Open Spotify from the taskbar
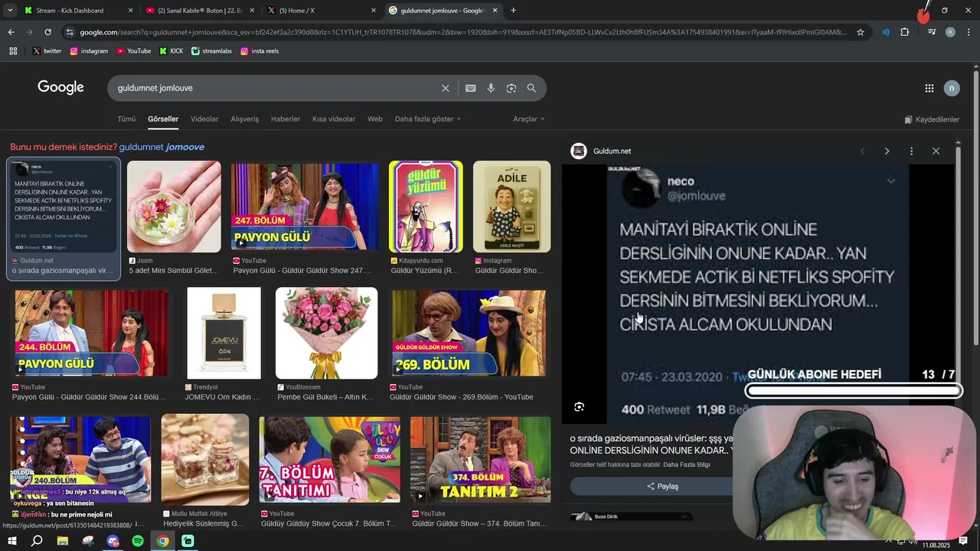 (x=138, y=541)
